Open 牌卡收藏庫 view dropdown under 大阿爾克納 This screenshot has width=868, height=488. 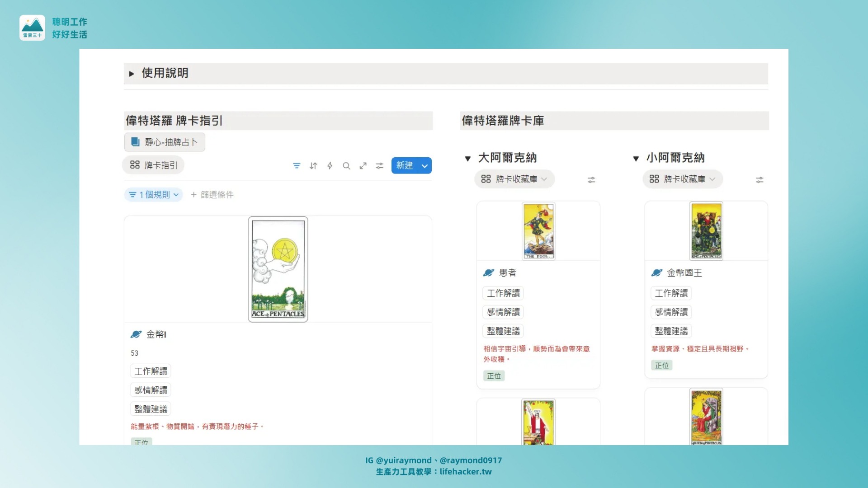click(515, 179)
